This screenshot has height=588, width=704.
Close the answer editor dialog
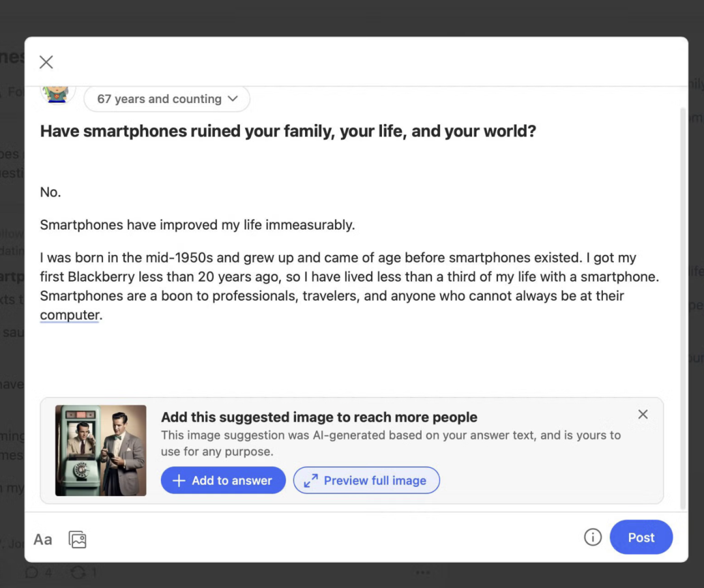(x=46, y=62)
